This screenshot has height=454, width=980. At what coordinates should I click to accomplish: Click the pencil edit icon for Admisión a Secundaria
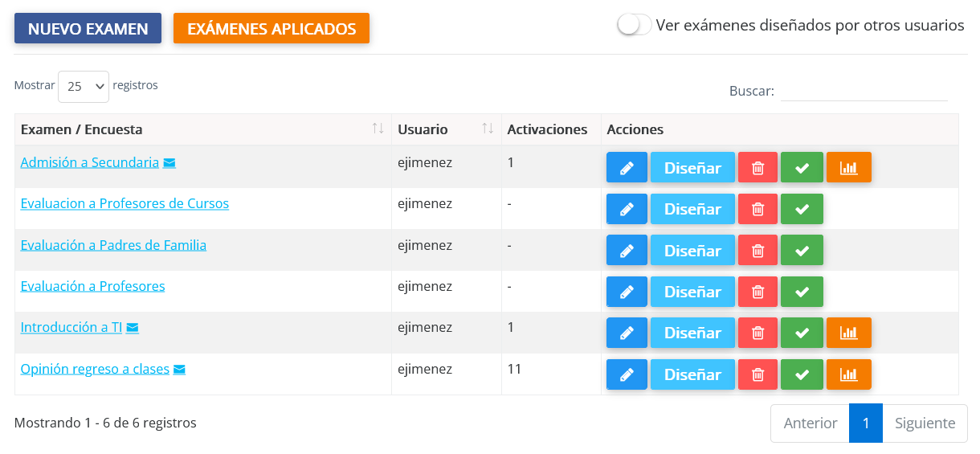(x=627, y=168)
